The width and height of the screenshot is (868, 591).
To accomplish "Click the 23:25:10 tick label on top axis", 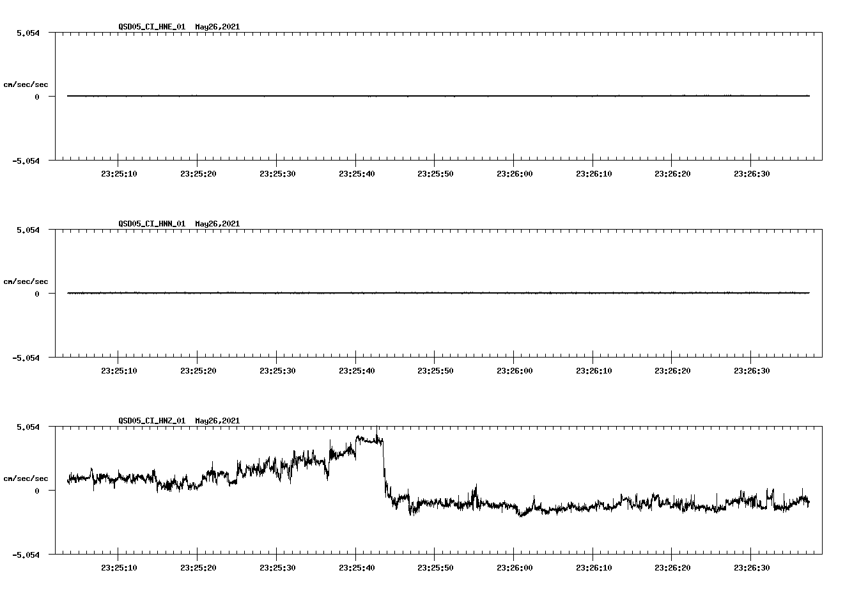I will point(118,173).
